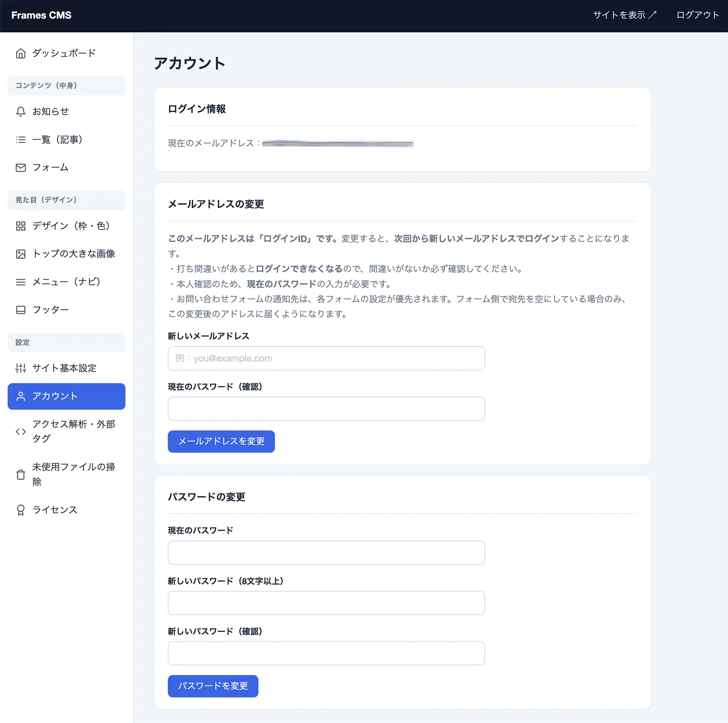
Task: Focus 新しいパスワード（8文字以上） field
Action: [x=326, y=603]
